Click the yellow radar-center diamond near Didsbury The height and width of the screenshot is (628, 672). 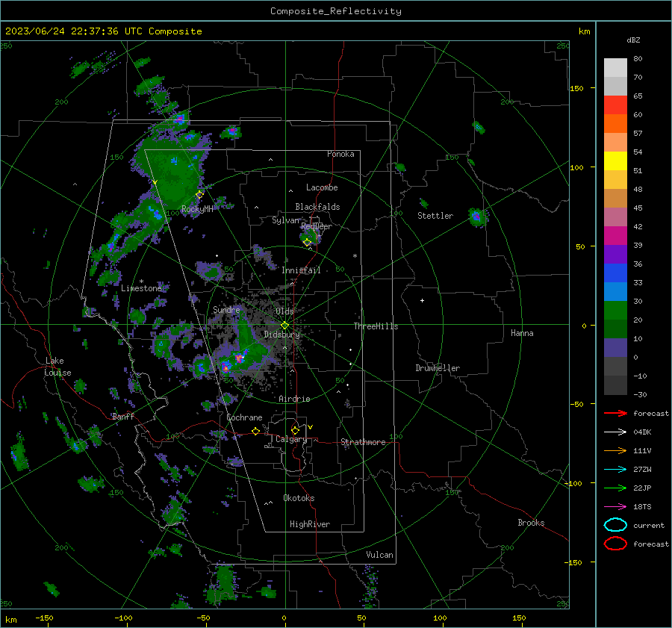284,326
